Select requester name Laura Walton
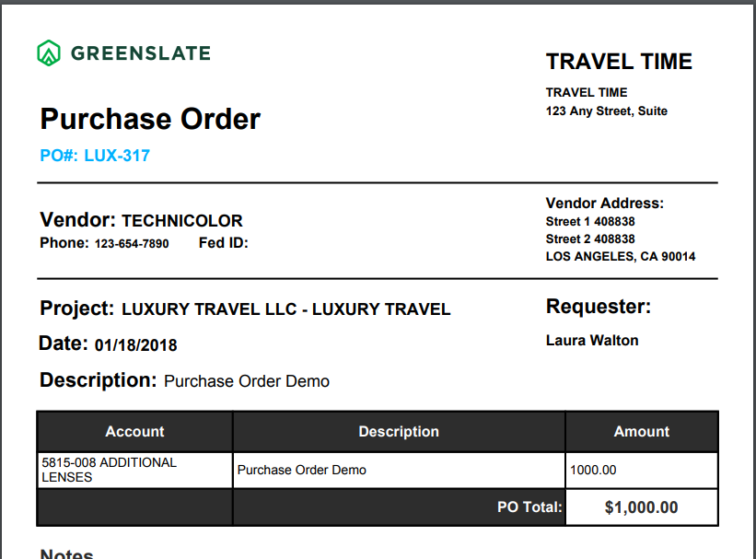The width and height of the screenshot is (756, 559). click(x=592, y=341)
